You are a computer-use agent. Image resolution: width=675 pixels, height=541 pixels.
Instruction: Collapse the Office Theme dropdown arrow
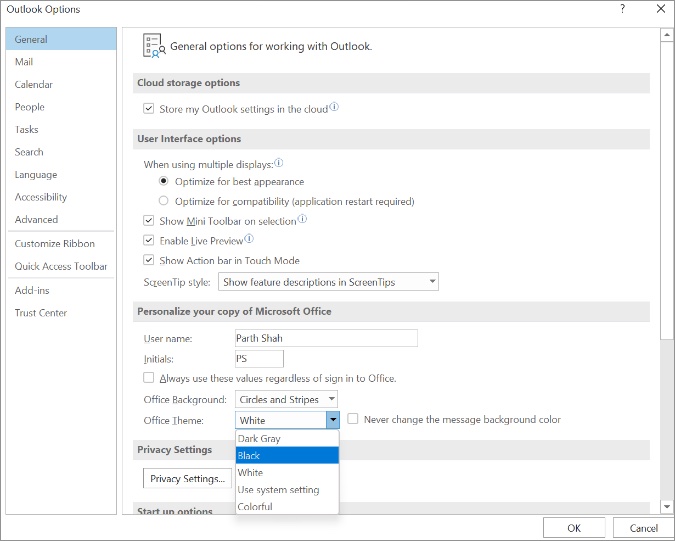click(333, 420)
